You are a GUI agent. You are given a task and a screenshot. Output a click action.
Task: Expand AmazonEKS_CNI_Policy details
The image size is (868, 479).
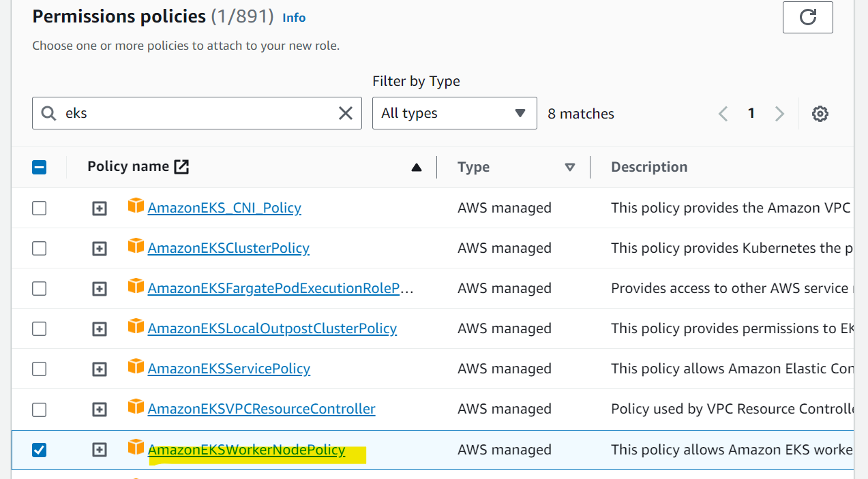(x=100, y=208)
